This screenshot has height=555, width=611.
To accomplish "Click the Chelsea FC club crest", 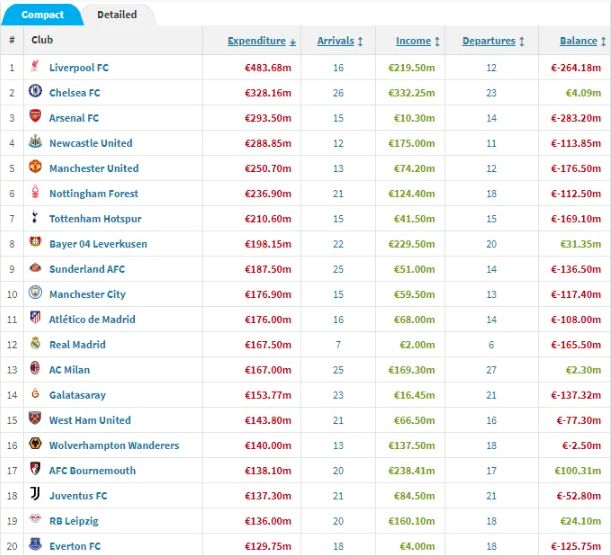I will (35, 91).
